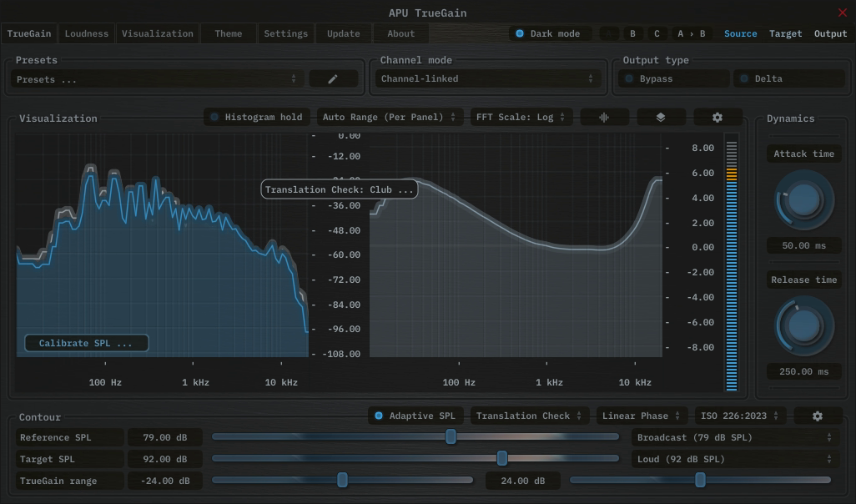Open the layers stack icon button
The image size is (856, 504).
pos(661,118)
